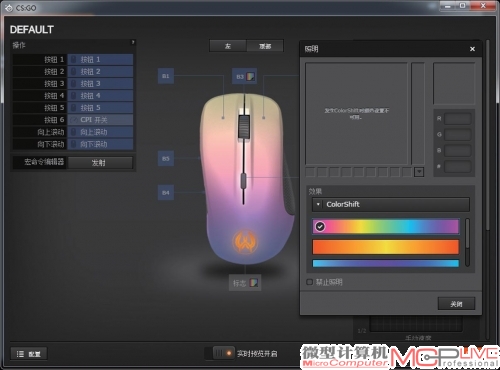The width and height of the screenshot is (500, 370).
Task: Choose the orange-yellow ColorShift gradient
Action: point(386,247)
